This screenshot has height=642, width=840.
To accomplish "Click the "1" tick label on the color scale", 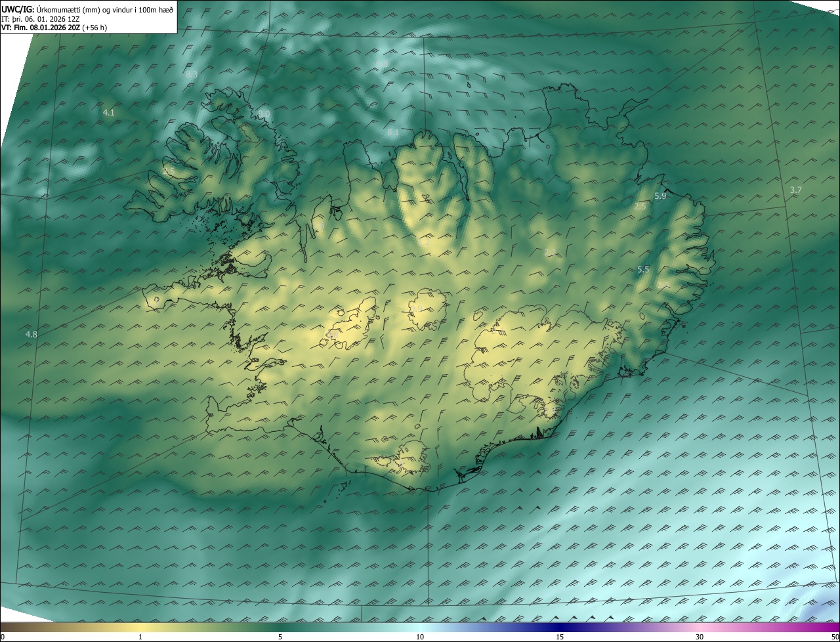I will pos(140,637).
